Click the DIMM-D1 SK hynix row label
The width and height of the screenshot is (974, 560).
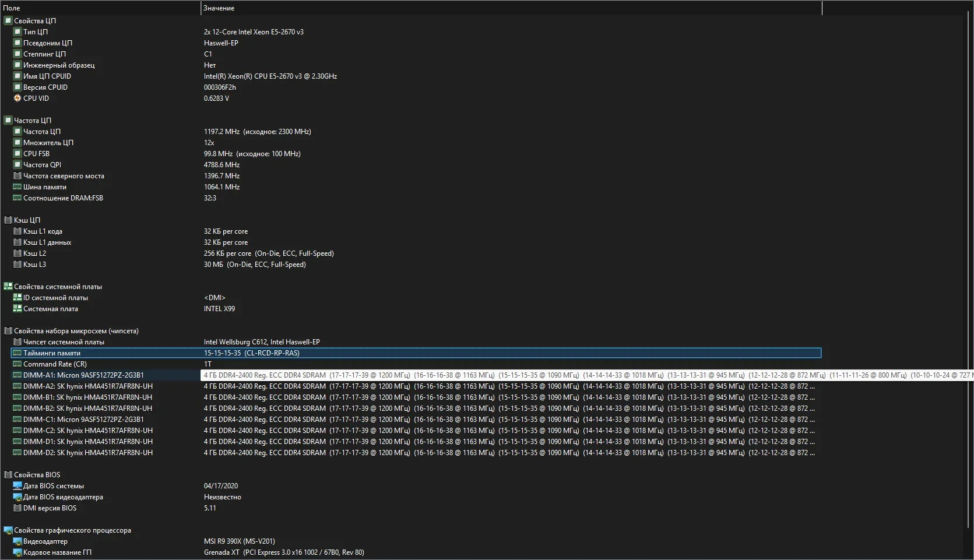88,442
